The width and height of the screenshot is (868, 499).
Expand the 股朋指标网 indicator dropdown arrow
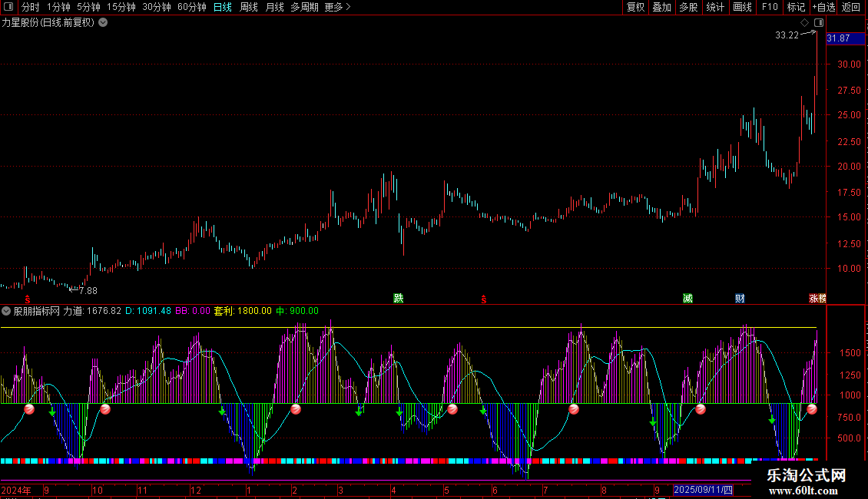pos(6,311)
